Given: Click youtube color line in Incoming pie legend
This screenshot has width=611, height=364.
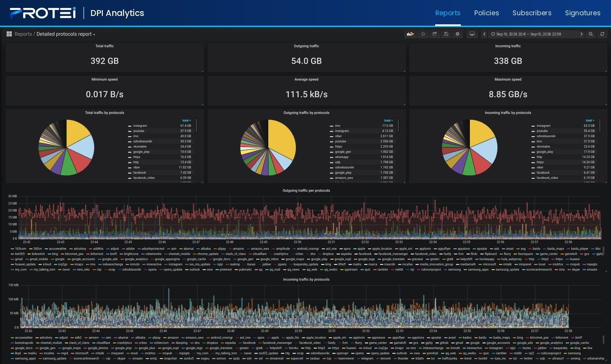Looking at the screenshot, I should pyautogui.click(x=533, y=131).
